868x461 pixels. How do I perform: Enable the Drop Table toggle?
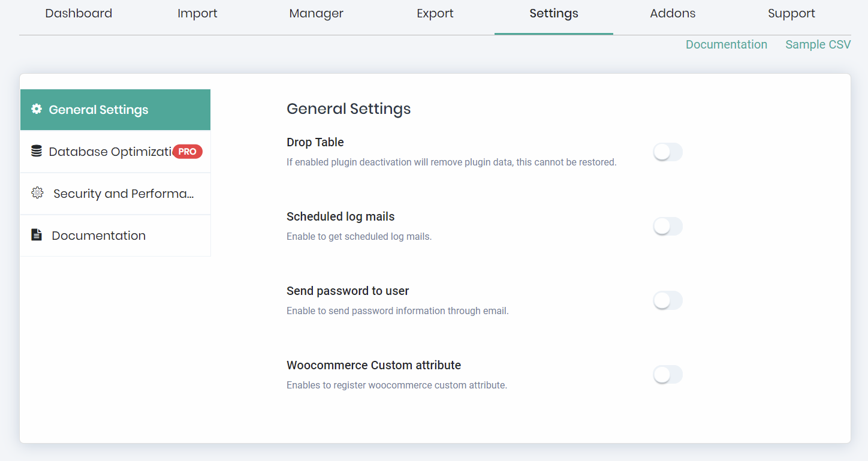click(x=667, y=152)
